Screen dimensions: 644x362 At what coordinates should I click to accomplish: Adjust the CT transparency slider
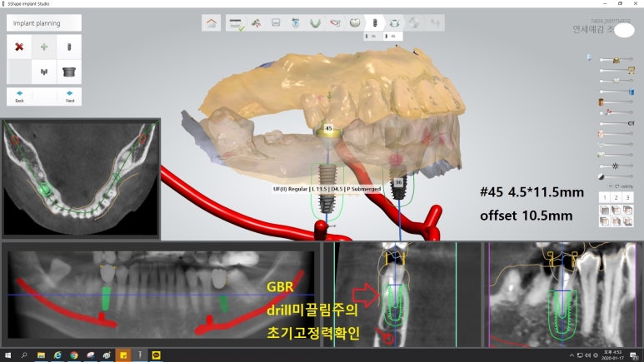pyautogui.click(x=617, y=123)
